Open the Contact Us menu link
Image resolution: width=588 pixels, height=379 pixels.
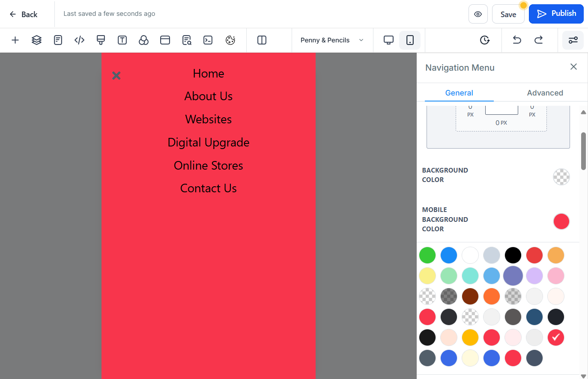pyautogui.click(x=209, y=188)
